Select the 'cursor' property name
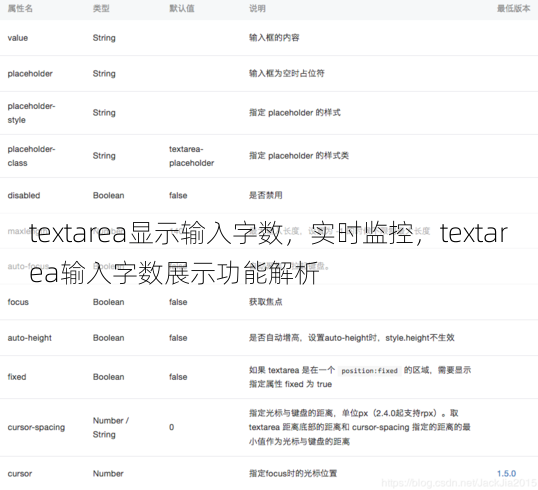Viewport: 538px width, 490px height. tap(20, 474)
